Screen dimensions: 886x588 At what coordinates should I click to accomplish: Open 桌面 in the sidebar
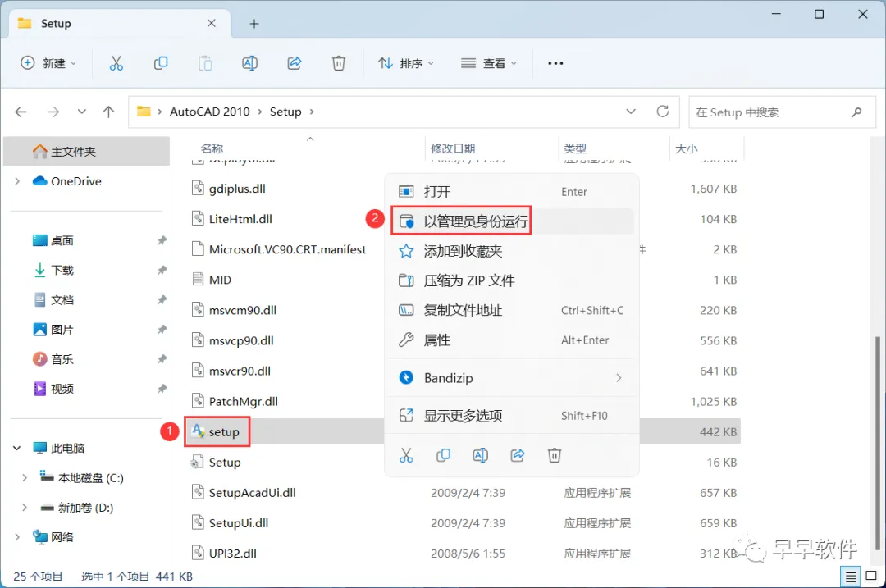pos(62,240)
